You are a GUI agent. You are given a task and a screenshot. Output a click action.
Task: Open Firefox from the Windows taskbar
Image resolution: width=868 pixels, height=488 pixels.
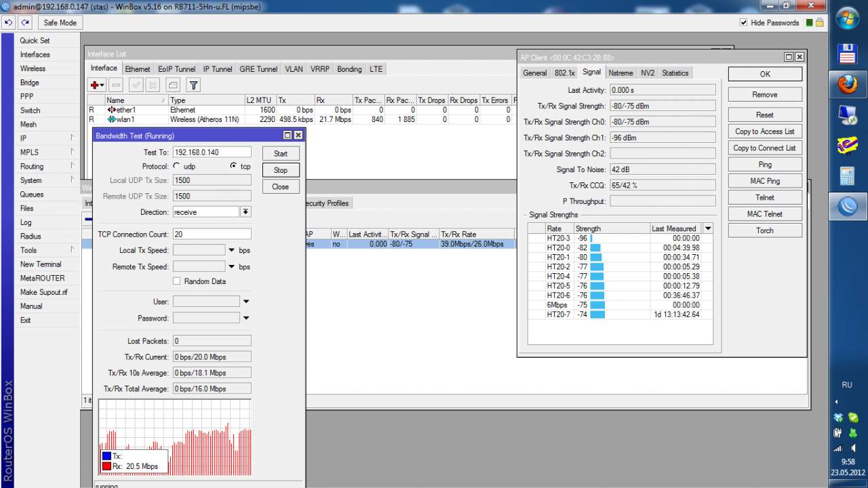click(x=847, y=85)
